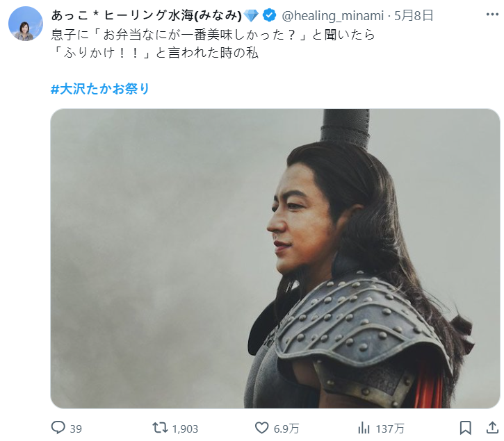Click the diamond emoji beside the name

(x=250, y=15)
